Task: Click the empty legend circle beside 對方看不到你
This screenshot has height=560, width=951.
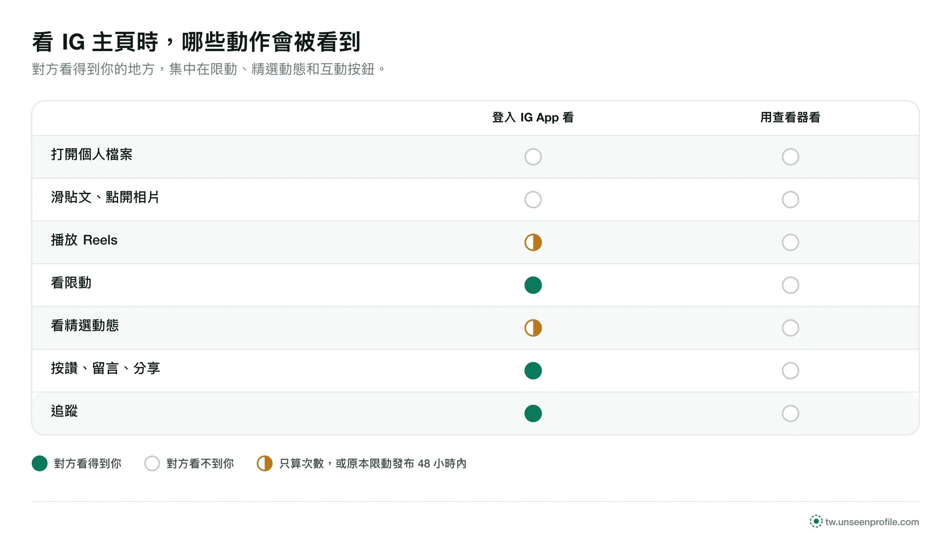Action: (152, 463)
